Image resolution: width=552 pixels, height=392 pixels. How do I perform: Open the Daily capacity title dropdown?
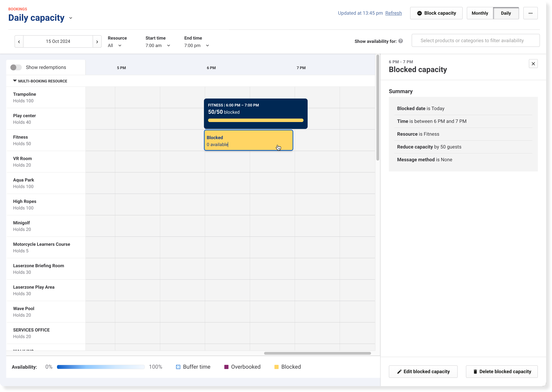point(71,18)
